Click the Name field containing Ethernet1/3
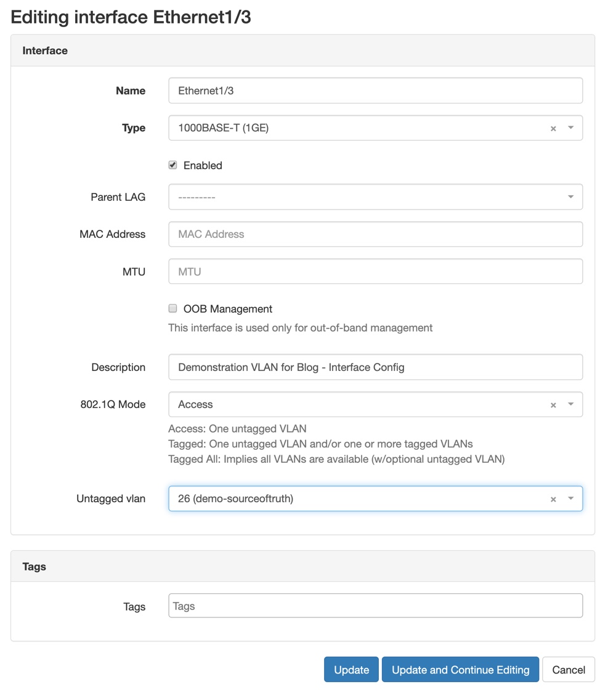 (x=375, y=91)
